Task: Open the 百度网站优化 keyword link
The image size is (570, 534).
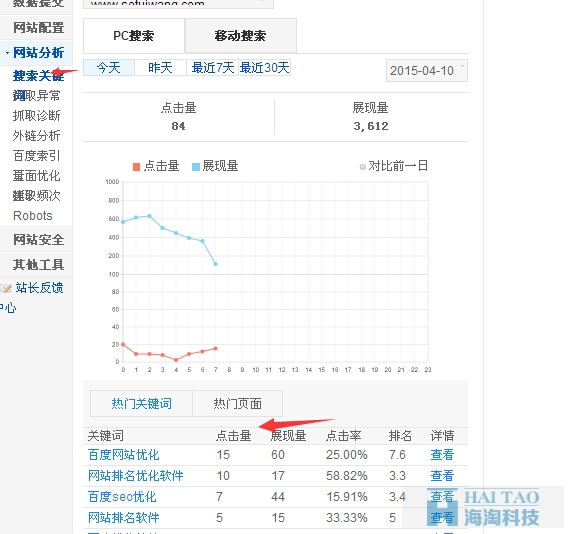Action: point(124,455)
